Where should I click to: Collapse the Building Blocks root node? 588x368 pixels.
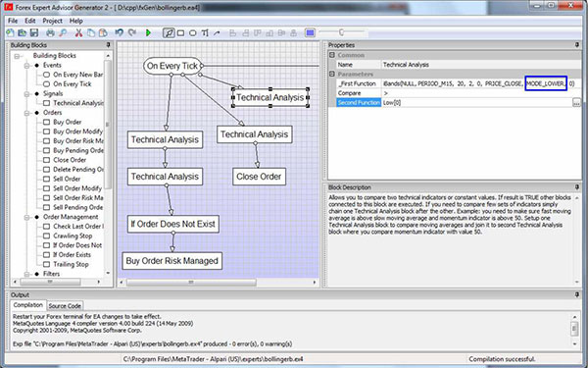(17, 56)
